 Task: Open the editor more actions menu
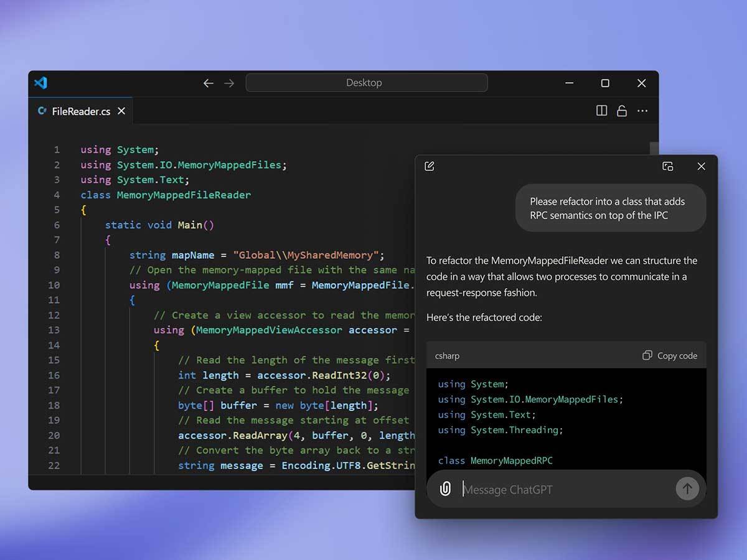coord(642,111)
